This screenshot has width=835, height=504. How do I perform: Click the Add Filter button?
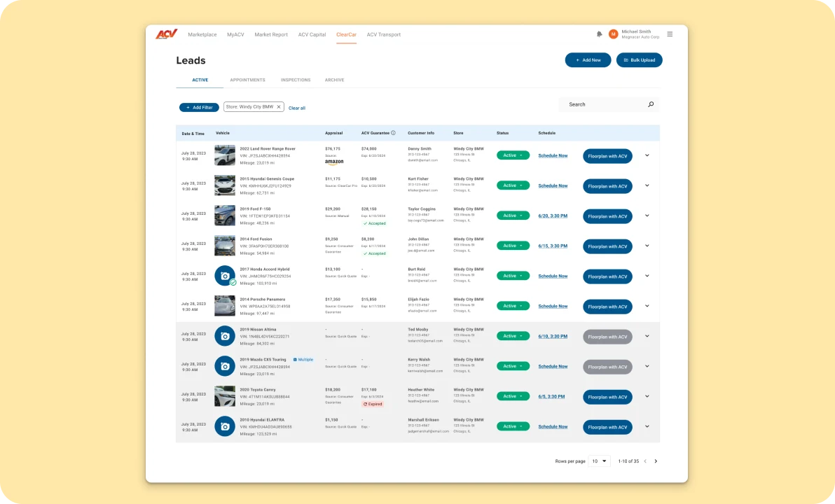point(199,108)
